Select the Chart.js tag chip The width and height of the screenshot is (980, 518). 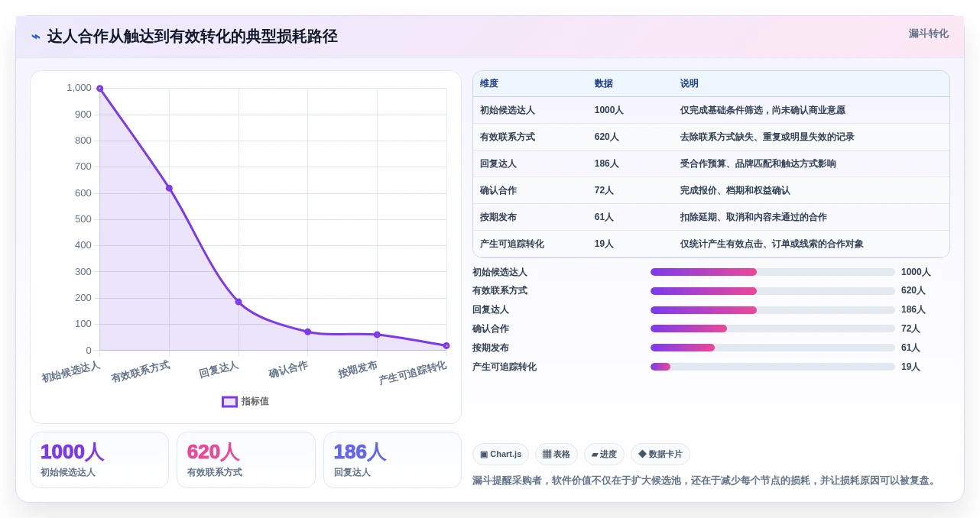(501, 454)
